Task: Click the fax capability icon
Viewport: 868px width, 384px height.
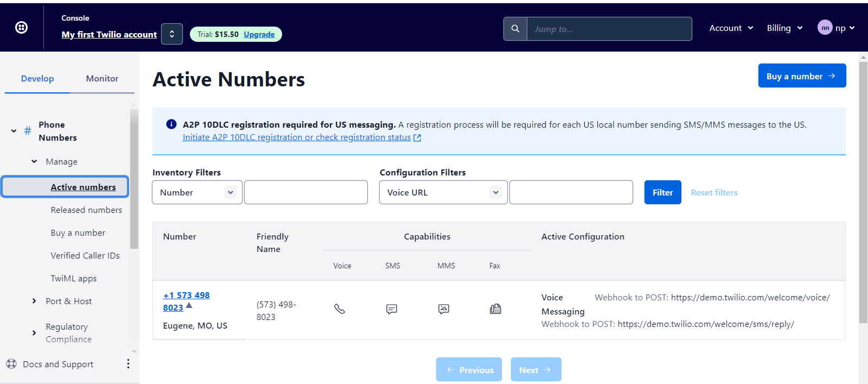Action: click(495, 309)
